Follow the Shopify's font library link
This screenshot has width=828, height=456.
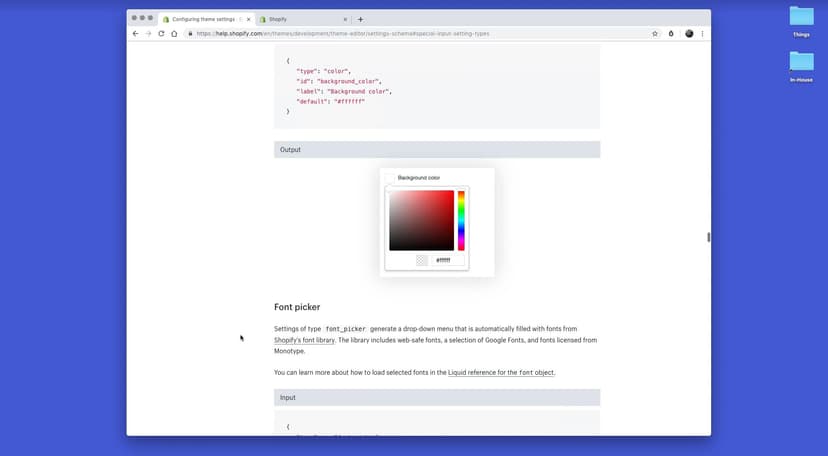click(x=304, y=340)
